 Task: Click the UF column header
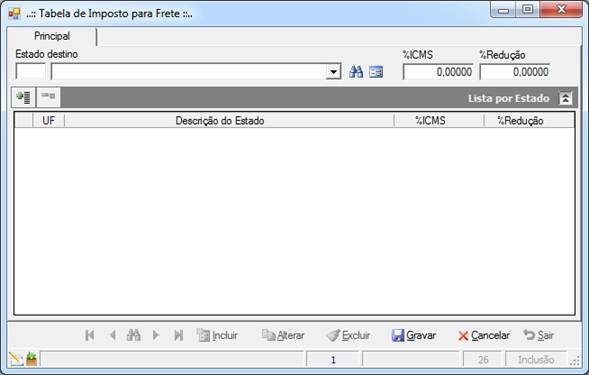pyautogui.click(x=48, y=121)
